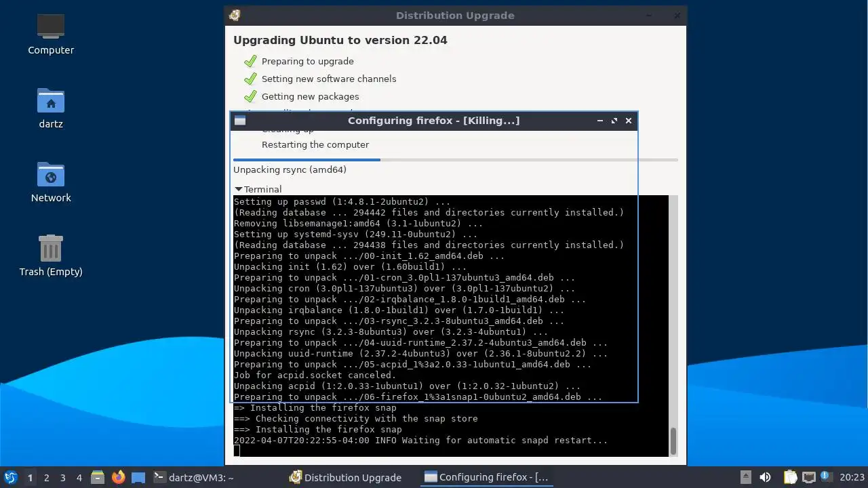Select the Network desktop icon
The height and width of the screenshot is (488, 868).
pos(51,183)
